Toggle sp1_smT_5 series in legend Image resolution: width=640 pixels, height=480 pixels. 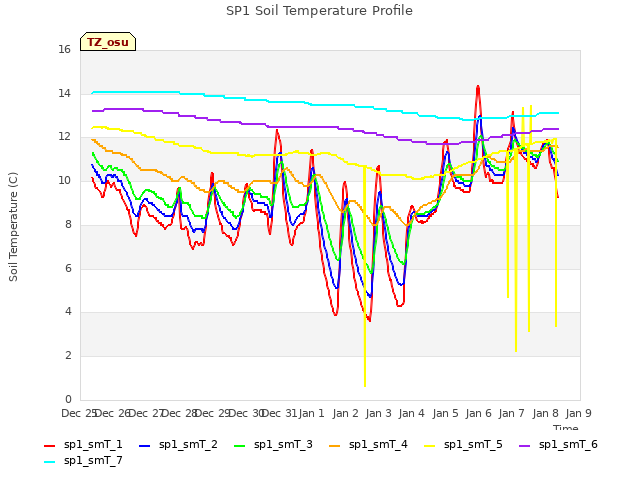(x=464, y=444)
